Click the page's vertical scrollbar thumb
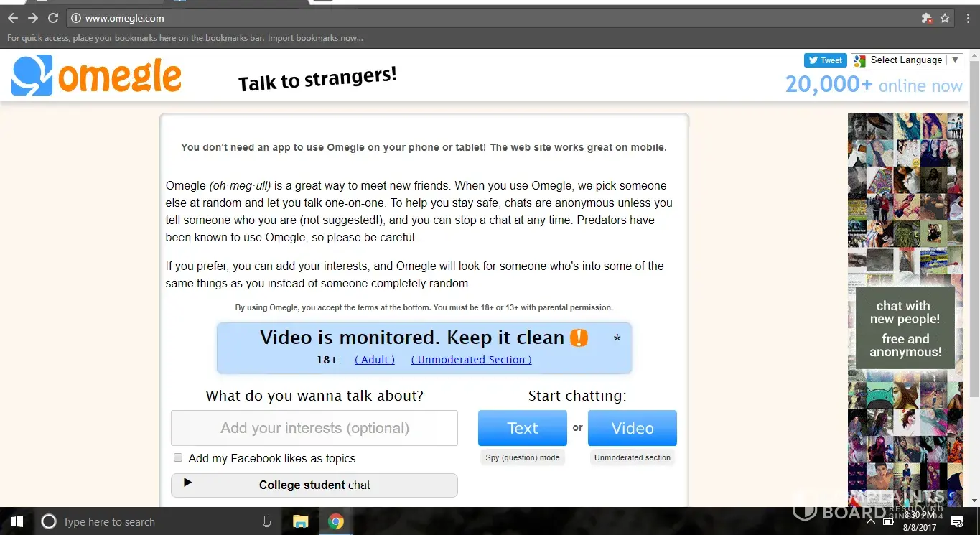 pyautogui.click(x=974, y=230)
